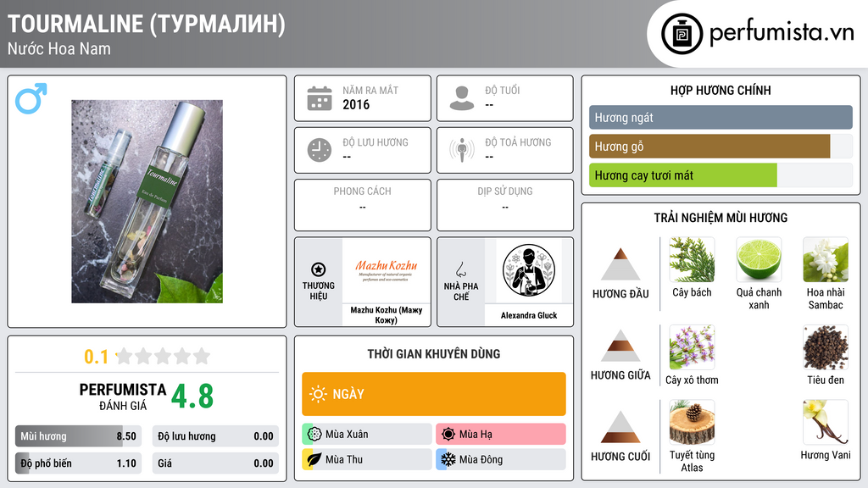Click the Hương giữa pyramid icon

pos(620,346)
